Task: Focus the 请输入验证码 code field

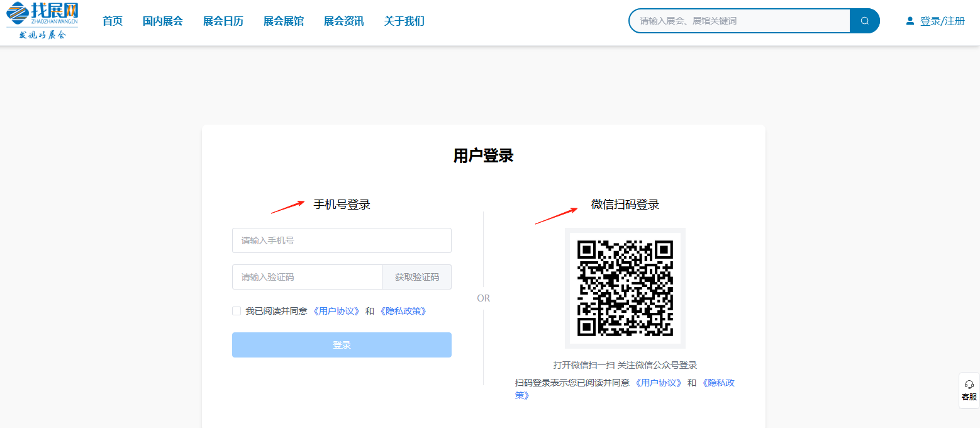Action: coord(307,277)
